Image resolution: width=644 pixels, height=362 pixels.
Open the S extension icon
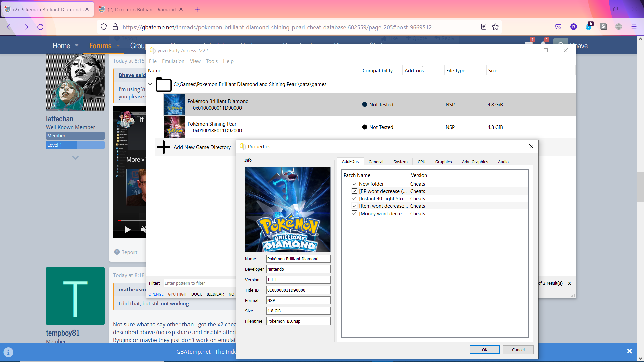pyautogui.click(x=604, y=27)
